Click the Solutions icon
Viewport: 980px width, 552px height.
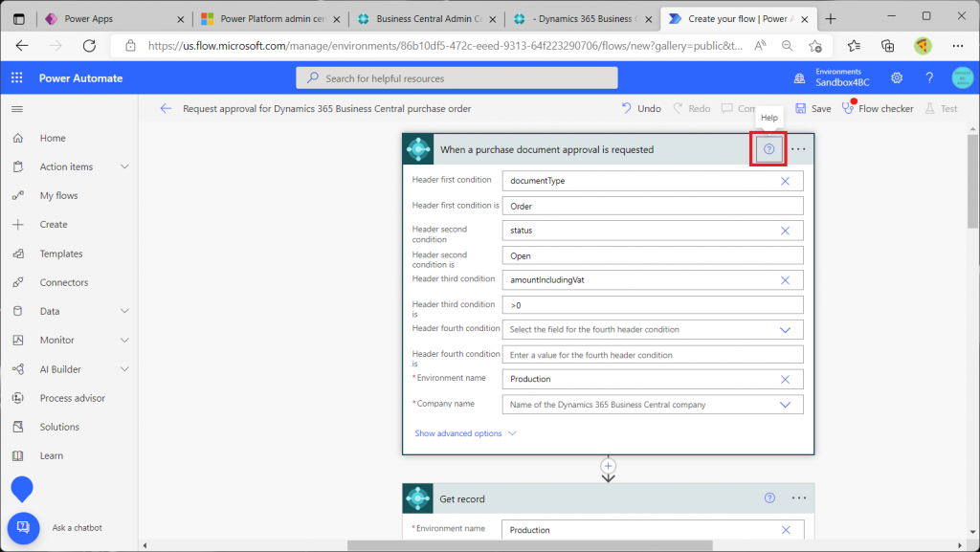18,427
